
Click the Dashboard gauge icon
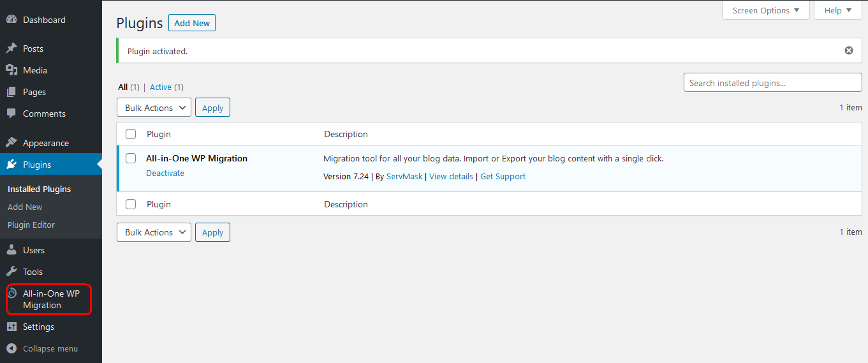coord(11,20)
